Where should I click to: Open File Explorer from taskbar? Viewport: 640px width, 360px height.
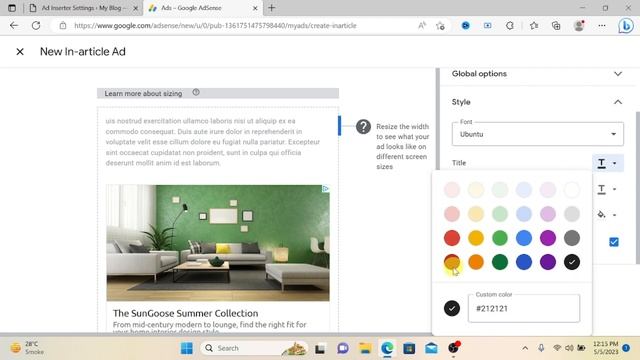(x=365, y=348)
